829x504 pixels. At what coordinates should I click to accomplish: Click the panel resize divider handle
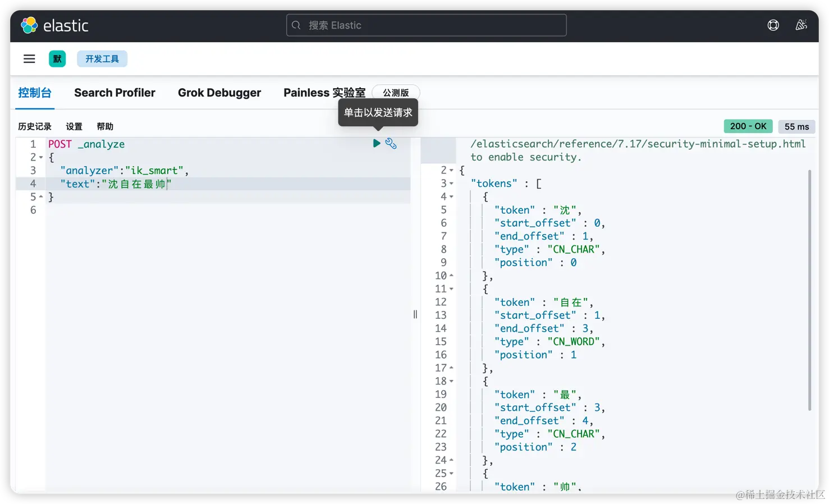415,314
